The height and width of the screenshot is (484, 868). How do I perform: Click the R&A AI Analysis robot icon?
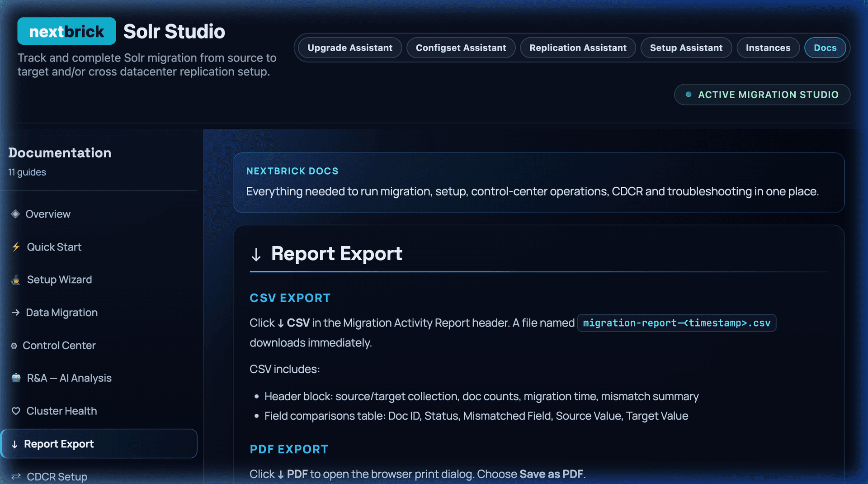click(16, 378)
